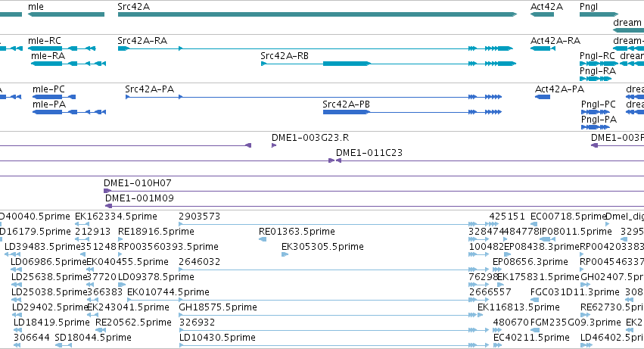Select the Src42A-PA protein label
The width and height of the screenshot is (644, 349).
coord(150,89)
